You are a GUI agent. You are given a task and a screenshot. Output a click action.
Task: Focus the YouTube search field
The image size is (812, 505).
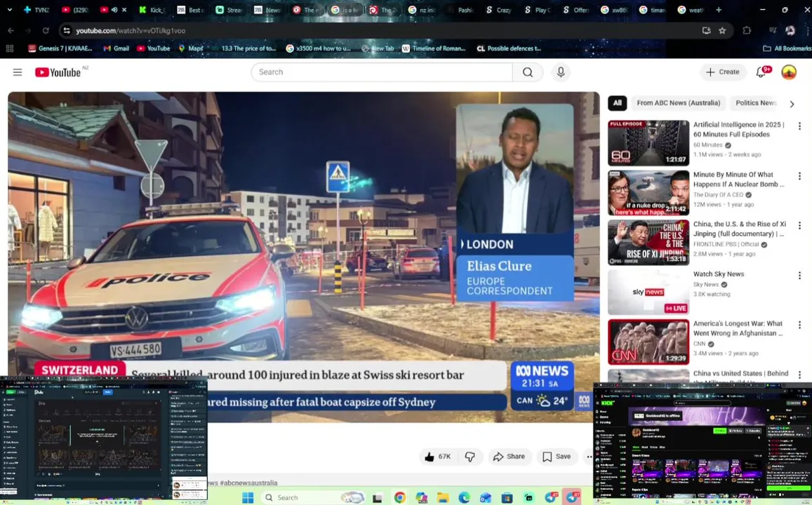pyautogui.click(x=382, y=72)
